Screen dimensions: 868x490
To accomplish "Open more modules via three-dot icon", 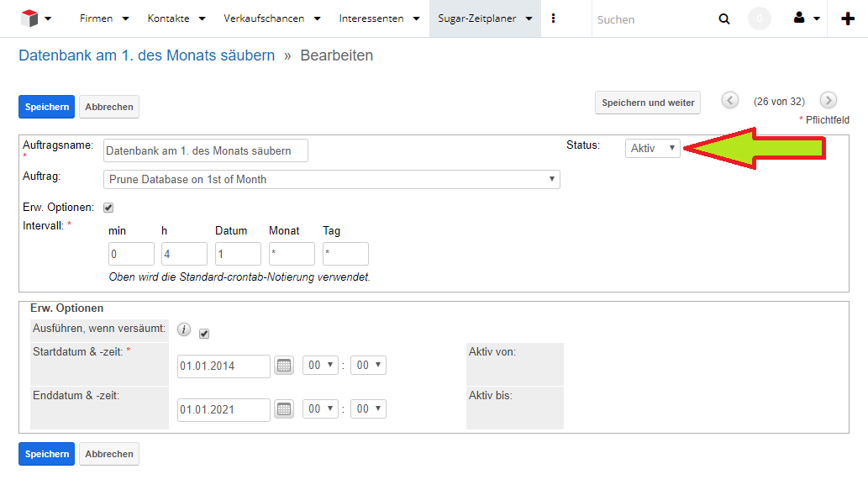I will [x=553, y=18].
